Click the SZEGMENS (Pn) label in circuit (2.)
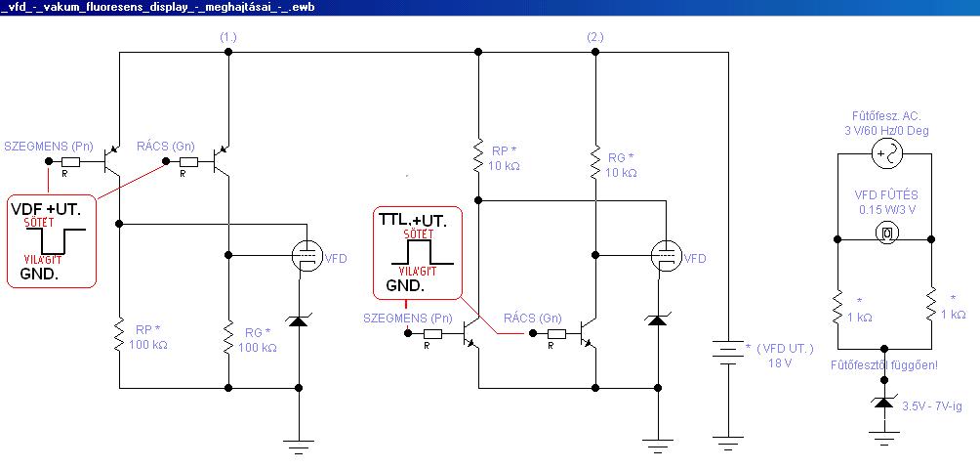The image size is (980, 468). coord(408,318)
